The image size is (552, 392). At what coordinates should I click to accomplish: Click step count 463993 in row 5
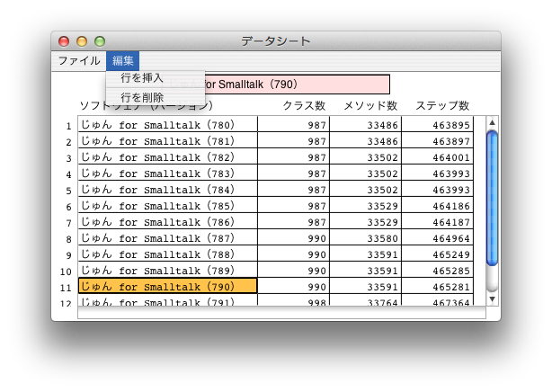point(438,190)
